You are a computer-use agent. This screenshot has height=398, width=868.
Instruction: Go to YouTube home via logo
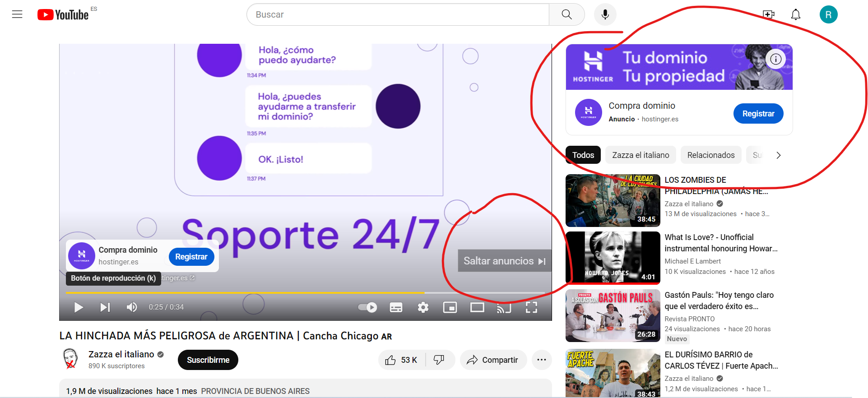point(63,15)
